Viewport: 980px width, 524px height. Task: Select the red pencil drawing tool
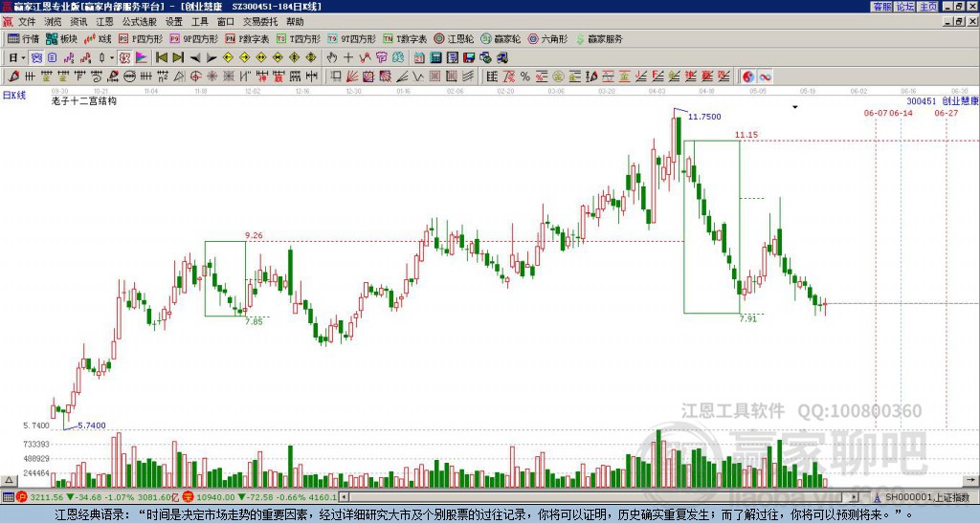click(13, 76)
